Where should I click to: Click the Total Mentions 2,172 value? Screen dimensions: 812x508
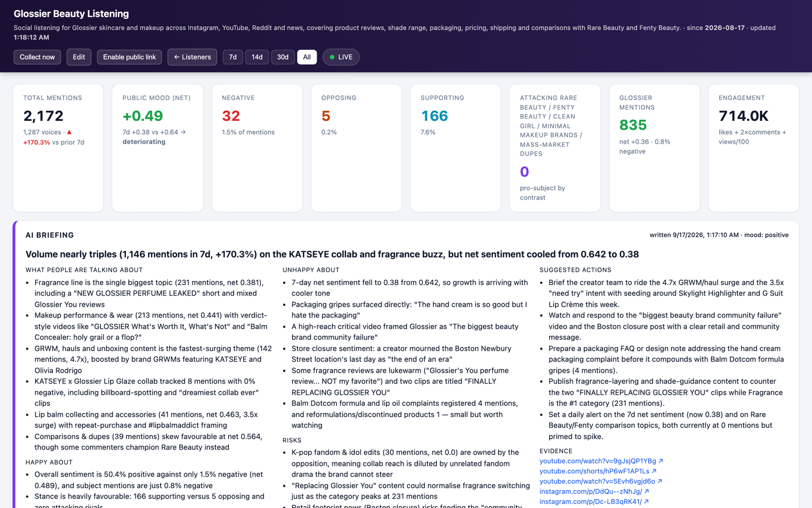click(44, 116)
